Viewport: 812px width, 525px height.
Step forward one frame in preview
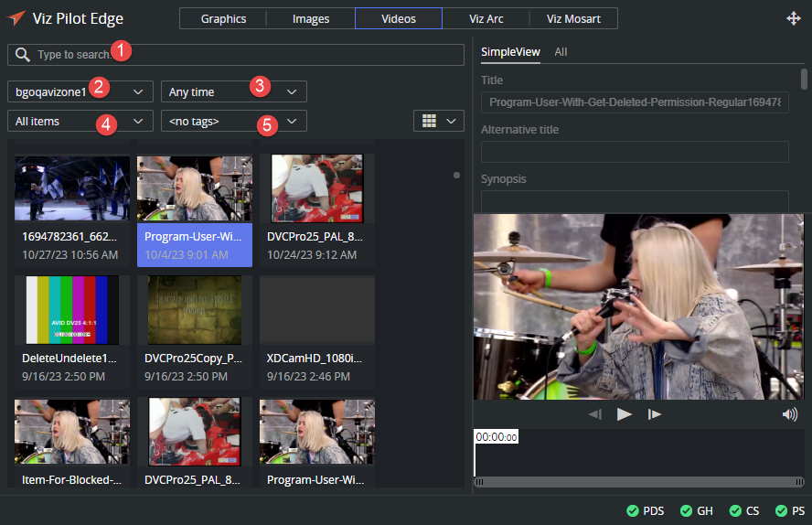[655, 414]
